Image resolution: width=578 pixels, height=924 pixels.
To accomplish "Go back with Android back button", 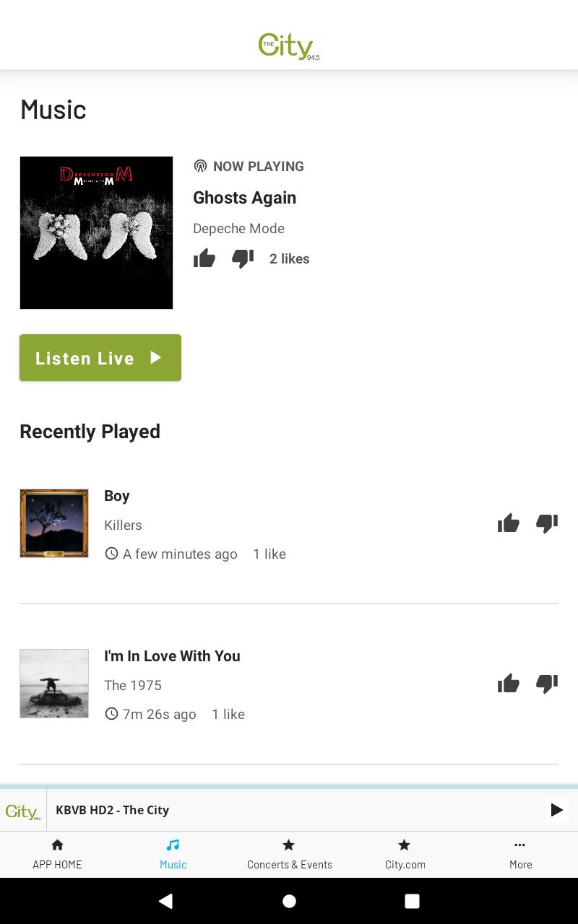I will [165, 901].
